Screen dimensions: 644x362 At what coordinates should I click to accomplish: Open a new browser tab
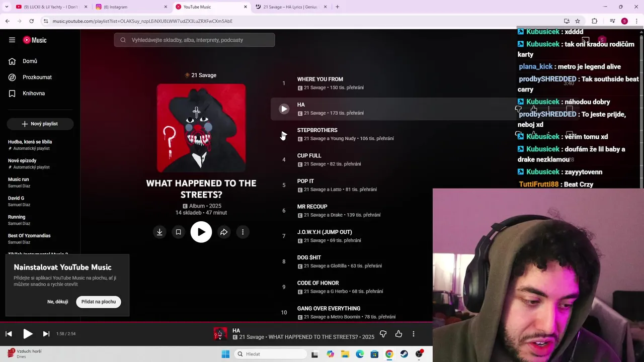[337, 7]
